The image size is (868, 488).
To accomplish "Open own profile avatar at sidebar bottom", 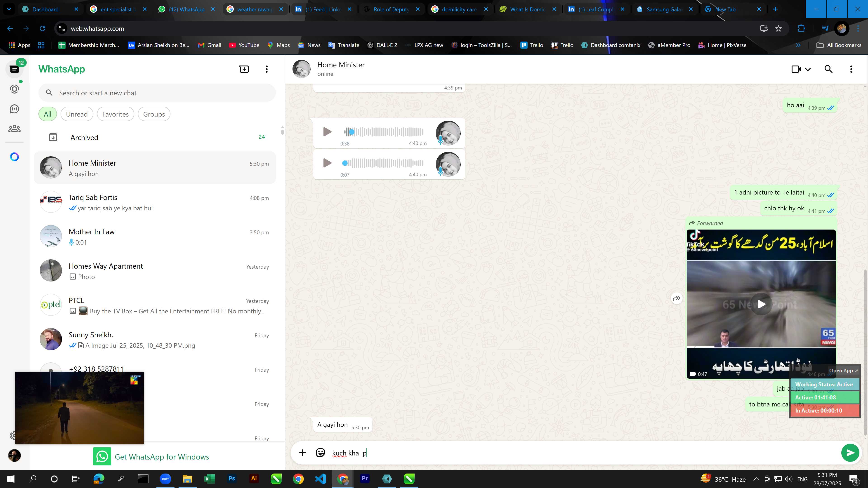I will click(x=14, y=456).
